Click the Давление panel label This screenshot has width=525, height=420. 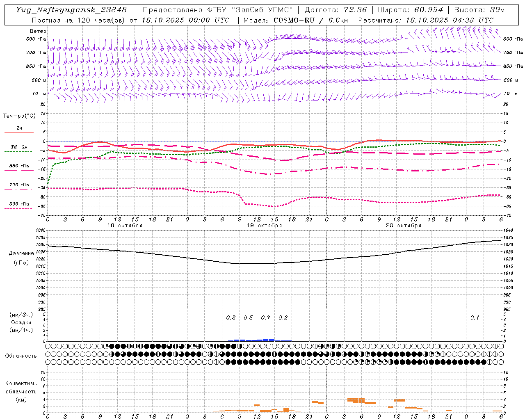point(21,253)
